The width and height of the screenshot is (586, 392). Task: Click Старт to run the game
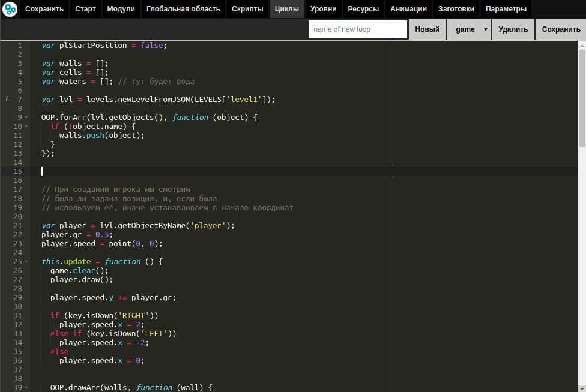(85, 9)
